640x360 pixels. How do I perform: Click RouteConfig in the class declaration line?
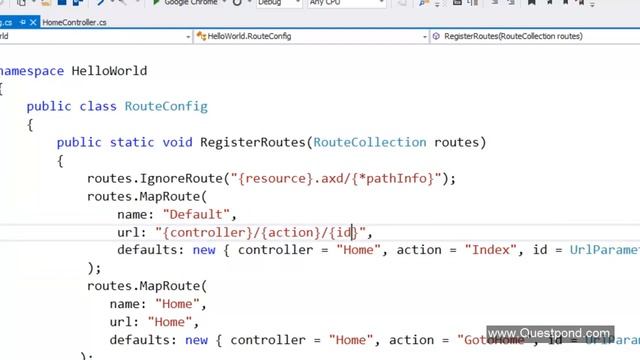[166, 107]
